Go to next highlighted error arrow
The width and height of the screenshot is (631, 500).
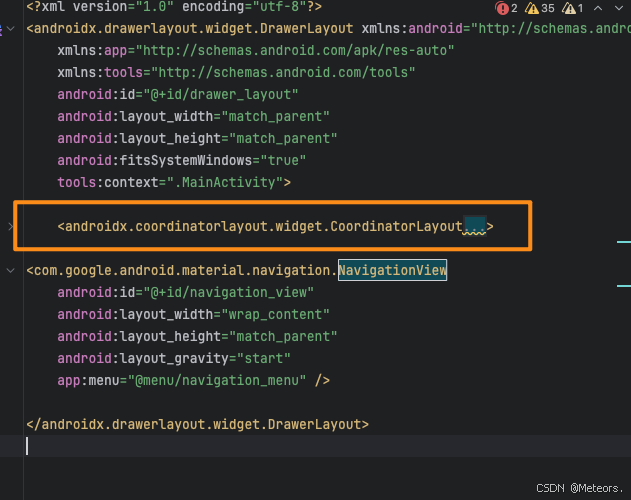619,8
